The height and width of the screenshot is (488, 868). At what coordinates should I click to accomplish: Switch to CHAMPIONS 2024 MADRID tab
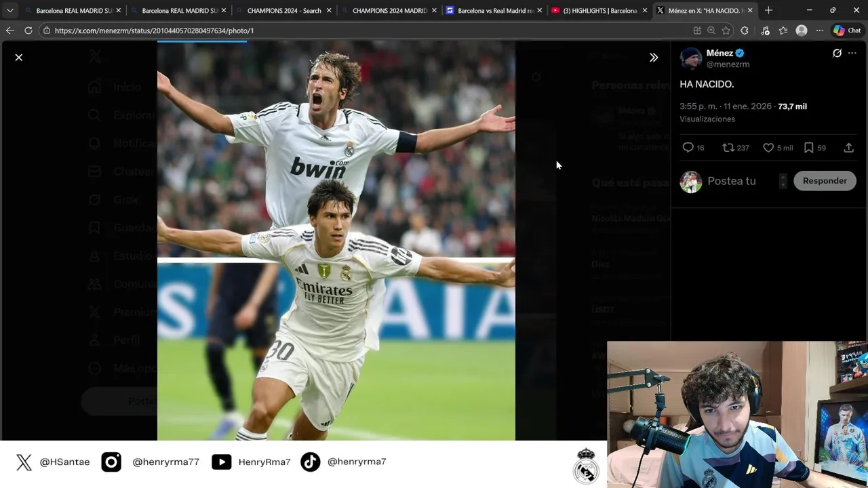(x=390, y=10)
